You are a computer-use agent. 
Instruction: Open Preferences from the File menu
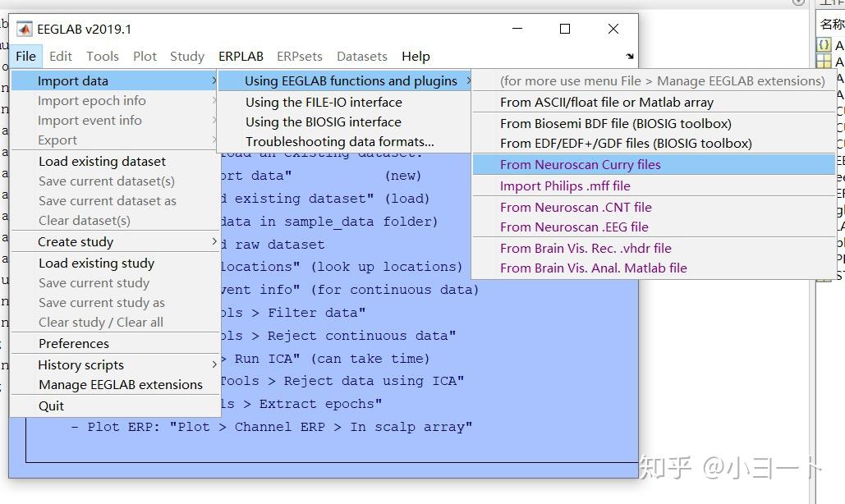pyautogui.click(x=73, y=343)
